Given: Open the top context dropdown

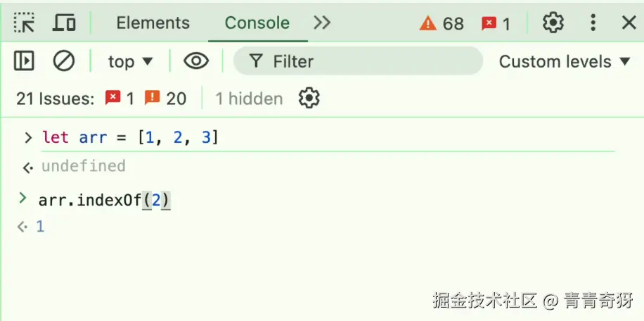Looking at the screenshot, I should pyautogui.click(x=130, y=62).
